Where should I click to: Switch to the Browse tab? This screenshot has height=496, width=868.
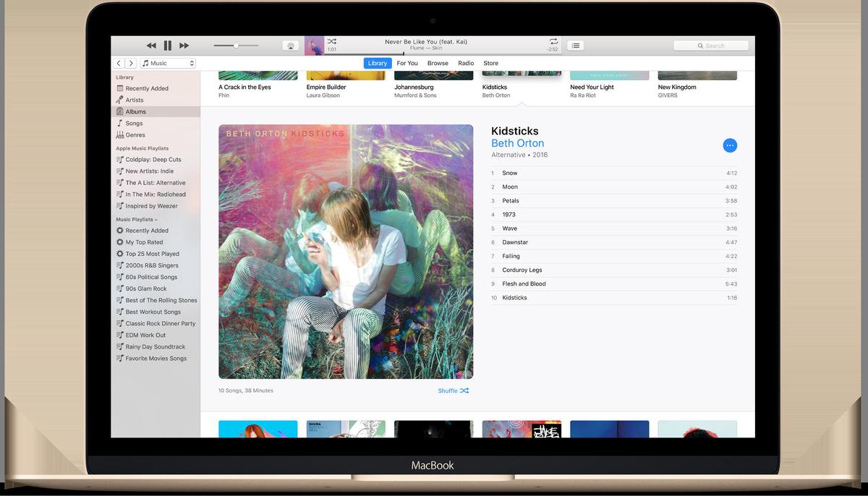point(438,64)
